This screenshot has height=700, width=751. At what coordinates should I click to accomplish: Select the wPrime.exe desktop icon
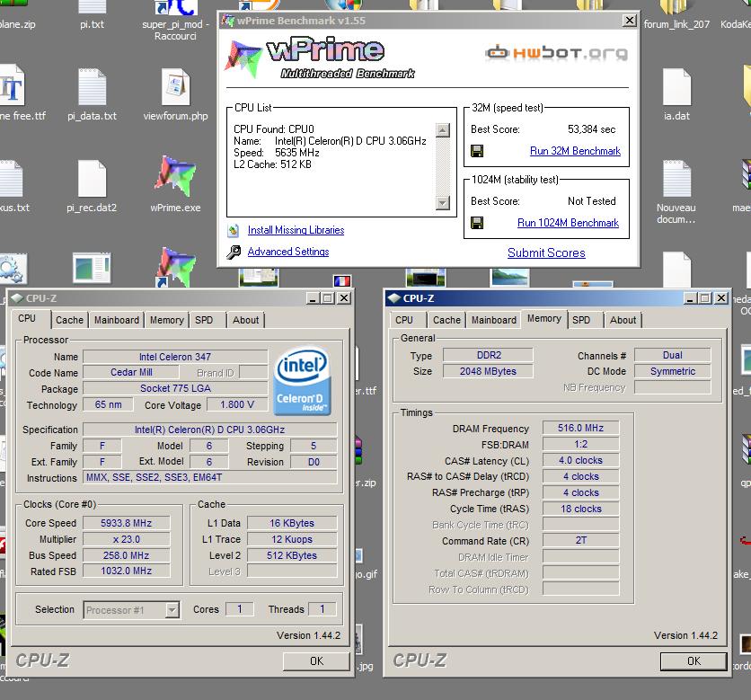coord(175,176)
